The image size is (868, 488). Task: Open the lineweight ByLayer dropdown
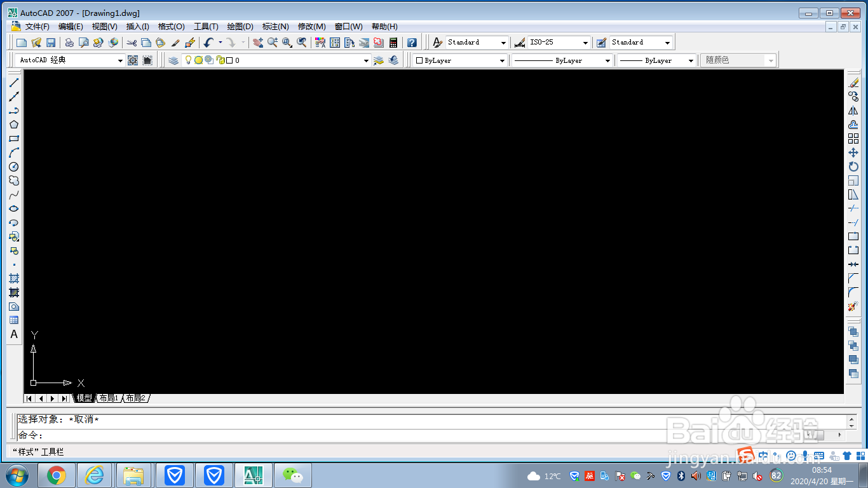(x=691, y=60)
